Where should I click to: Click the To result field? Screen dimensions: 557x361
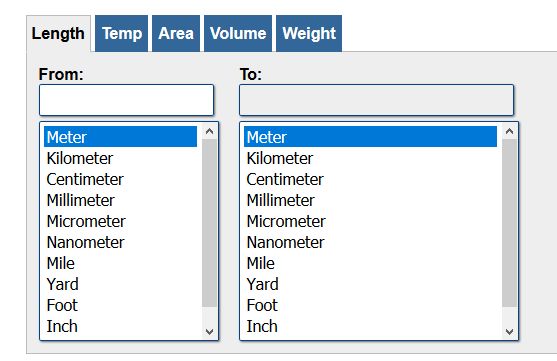pos(377,100)
